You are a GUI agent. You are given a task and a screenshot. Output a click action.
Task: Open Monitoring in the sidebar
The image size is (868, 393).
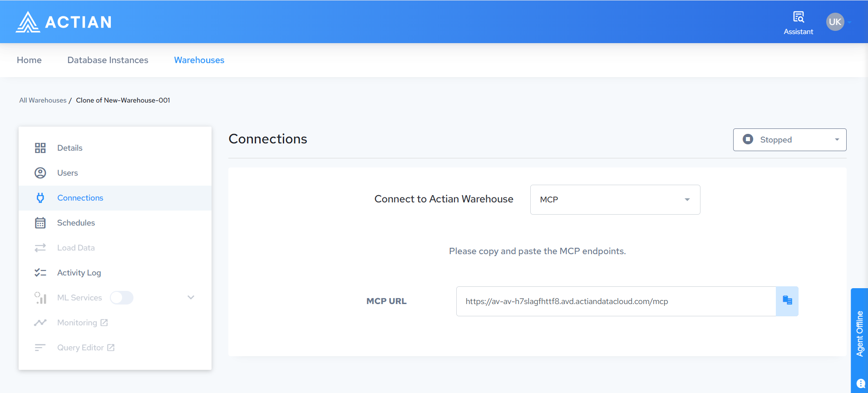(115, 323)
